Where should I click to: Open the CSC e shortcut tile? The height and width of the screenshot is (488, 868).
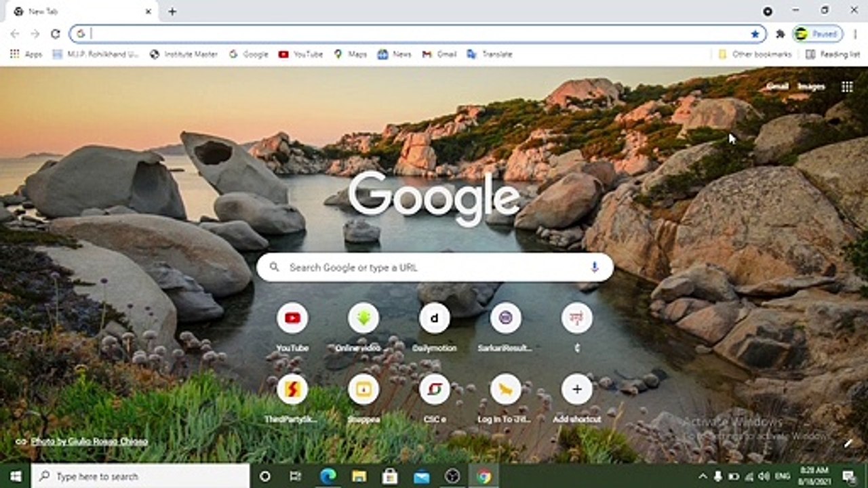435,390
